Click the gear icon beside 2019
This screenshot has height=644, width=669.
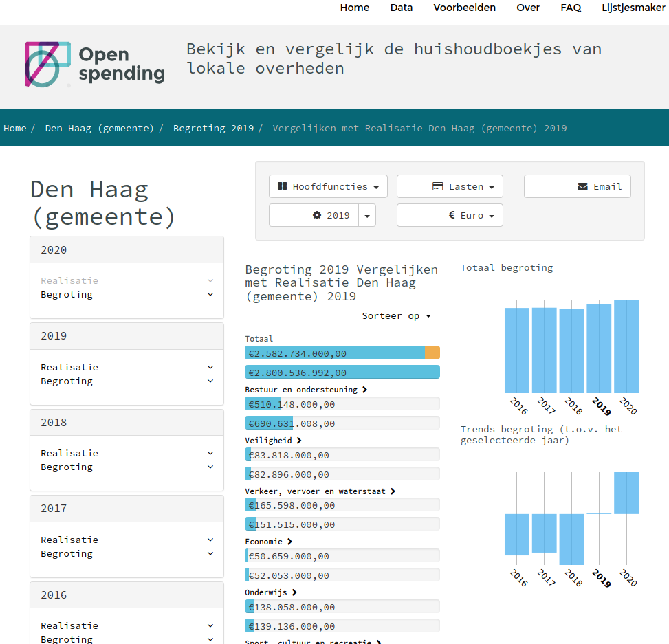tap(317, 215)
